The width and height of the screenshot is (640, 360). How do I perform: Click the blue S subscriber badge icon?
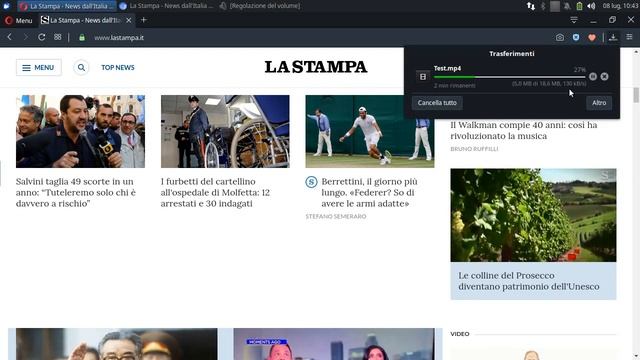pos(311,182)
